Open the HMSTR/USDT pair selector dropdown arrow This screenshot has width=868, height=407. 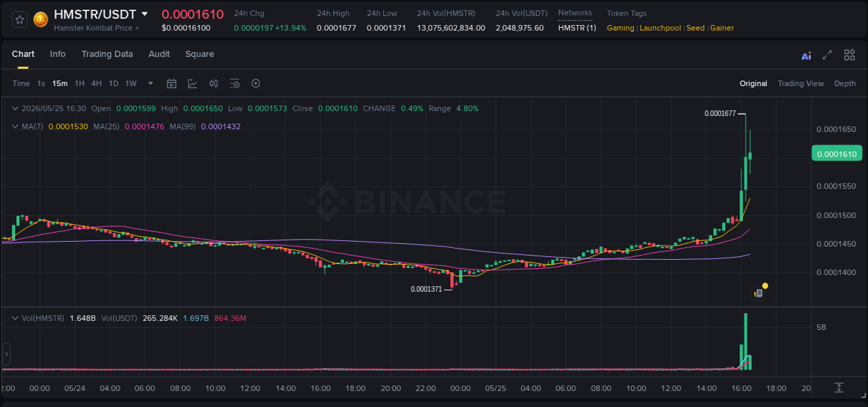(x=144, y=14)
